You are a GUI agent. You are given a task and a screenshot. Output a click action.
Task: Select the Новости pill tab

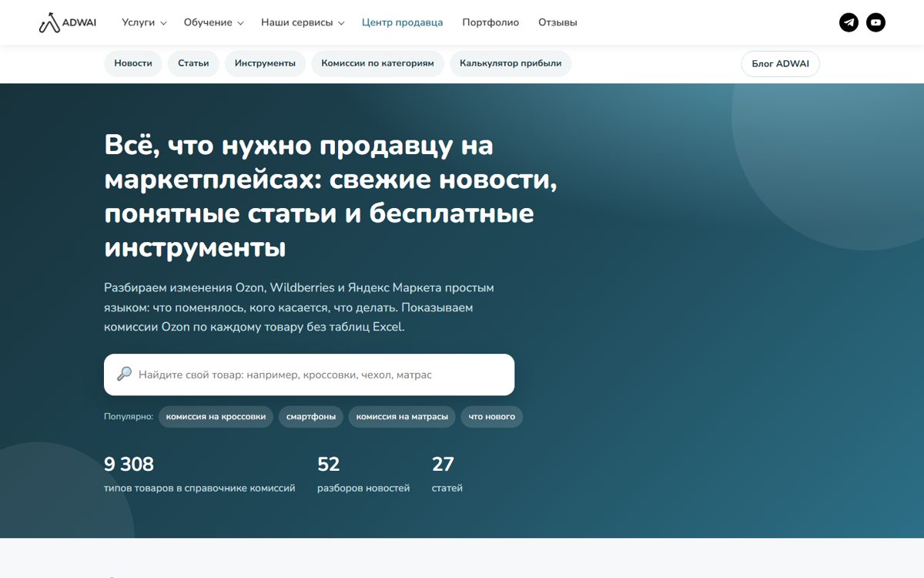pos(133,64)
